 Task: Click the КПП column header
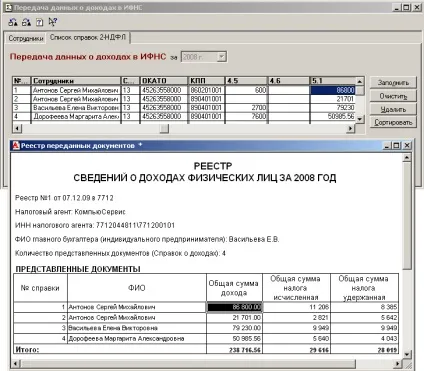point(207,81)
